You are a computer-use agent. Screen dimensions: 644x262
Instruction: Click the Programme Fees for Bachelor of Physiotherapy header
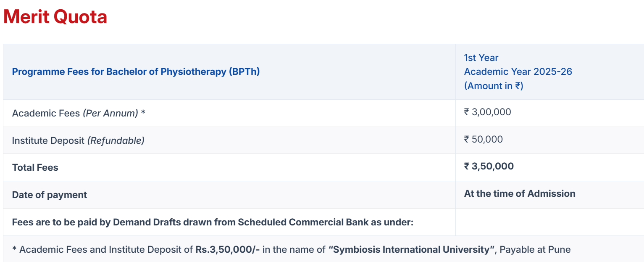click(136, 71)
